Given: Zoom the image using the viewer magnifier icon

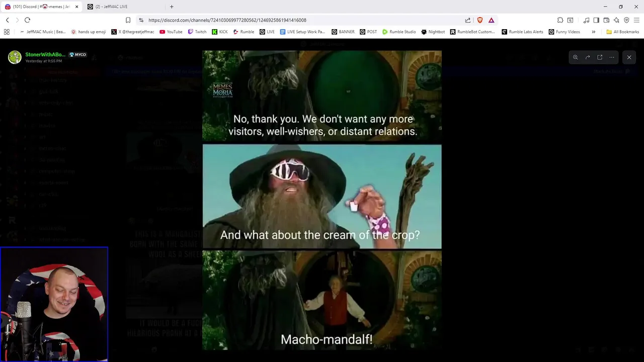Looking at the screenshot, I should 576,57.
